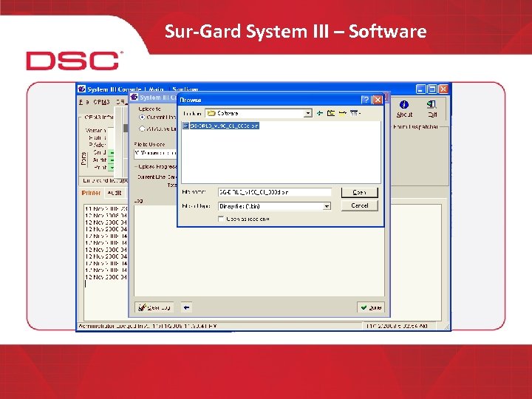The image size is (532, 399).
Task: Click the Open button
Action: 359,192
